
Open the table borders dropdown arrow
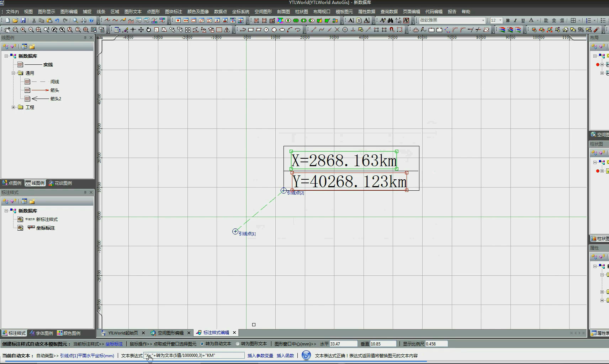coord(579,21)
